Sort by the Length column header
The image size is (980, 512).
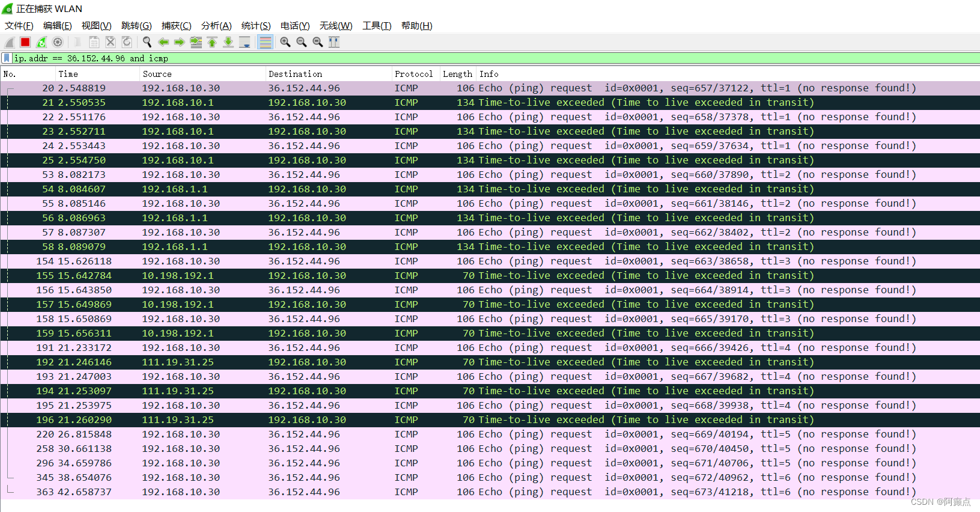[x=458, y=74]
